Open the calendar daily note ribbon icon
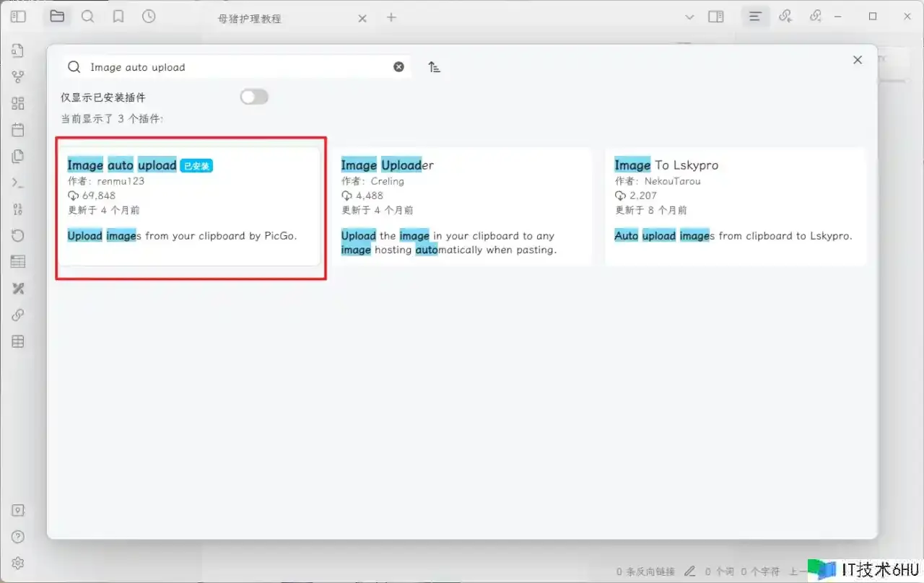924x583 pixels. coord(18,130)
